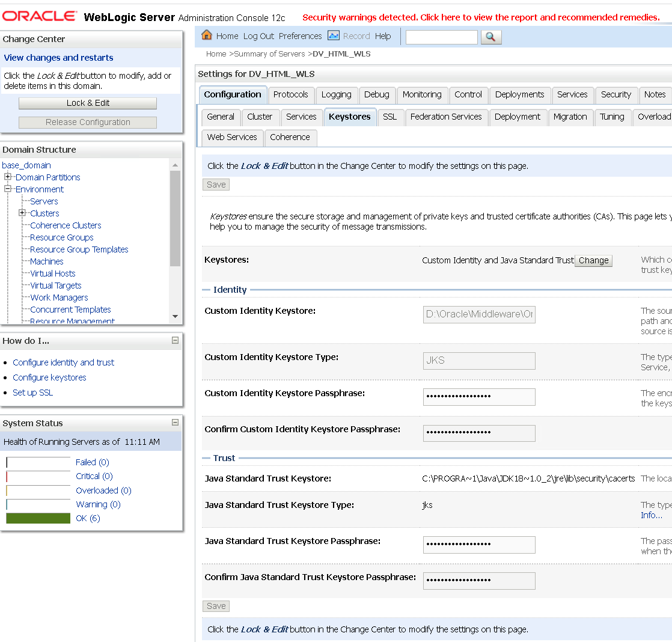Click Java Standard Trust Keystore Passphrase field

(479, 545)
